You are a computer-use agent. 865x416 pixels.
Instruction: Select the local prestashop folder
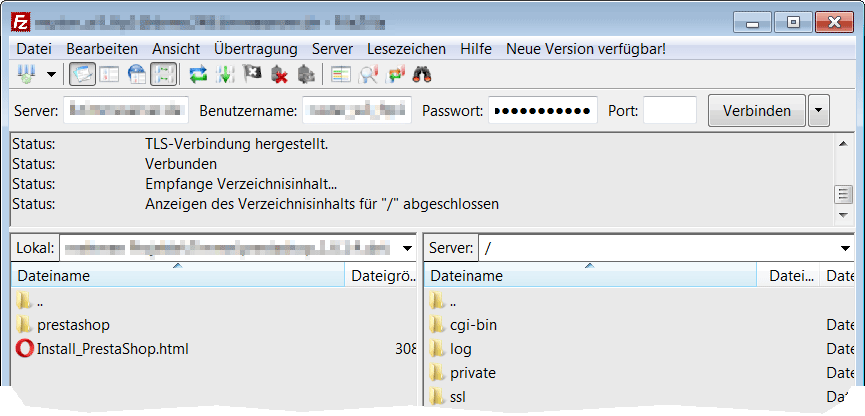coord(73,325)
